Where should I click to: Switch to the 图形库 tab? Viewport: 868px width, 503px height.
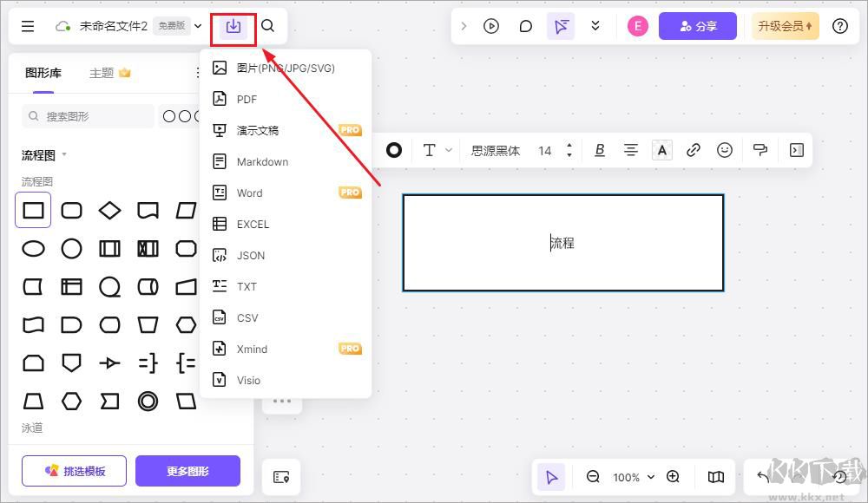pos(43,73)
